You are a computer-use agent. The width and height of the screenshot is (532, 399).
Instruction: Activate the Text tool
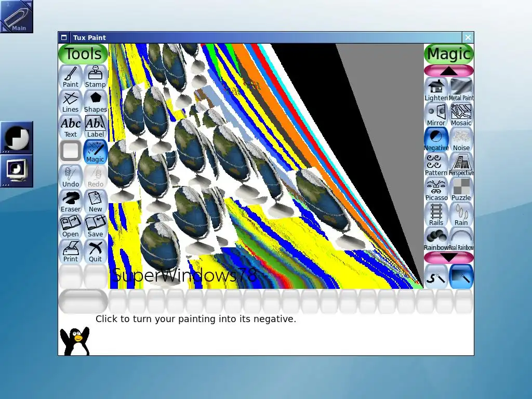[x=71, y=127]
